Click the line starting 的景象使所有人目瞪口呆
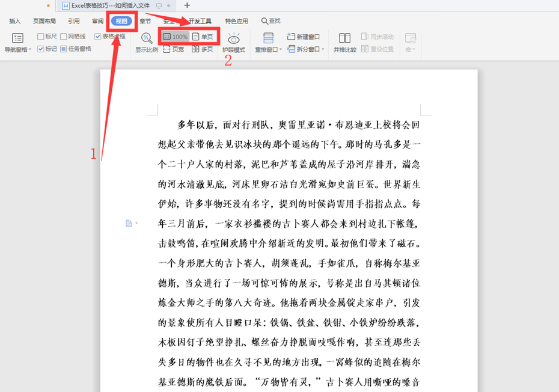Image resolution: width=559 pixels, height=392 pixels. coord(289,323)
